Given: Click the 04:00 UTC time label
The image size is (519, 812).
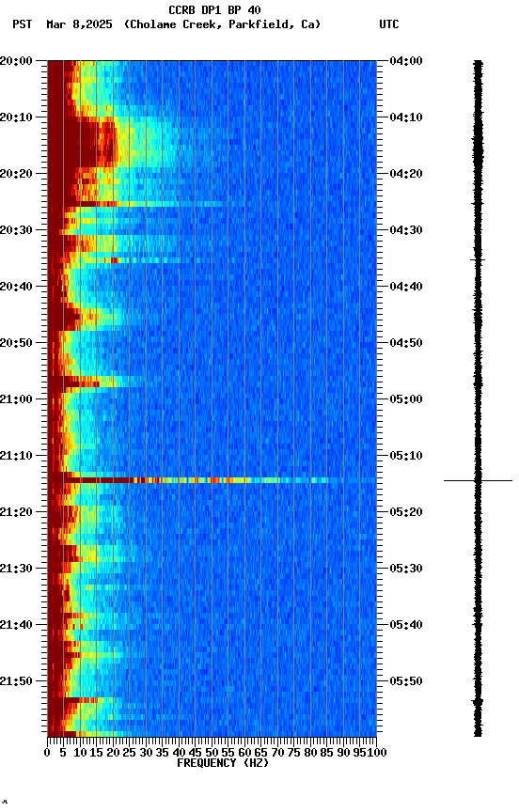Looking at the screenshot, I should [406, 61].
